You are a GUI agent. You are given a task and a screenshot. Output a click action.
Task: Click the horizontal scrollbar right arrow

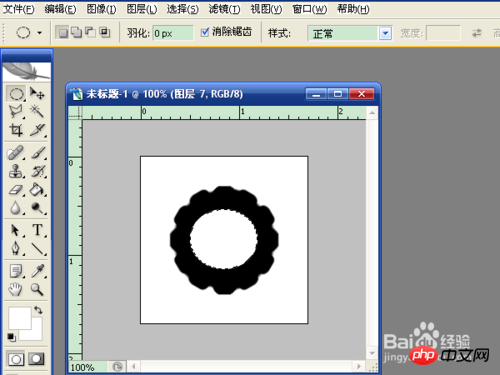click(x=359, y=367)
